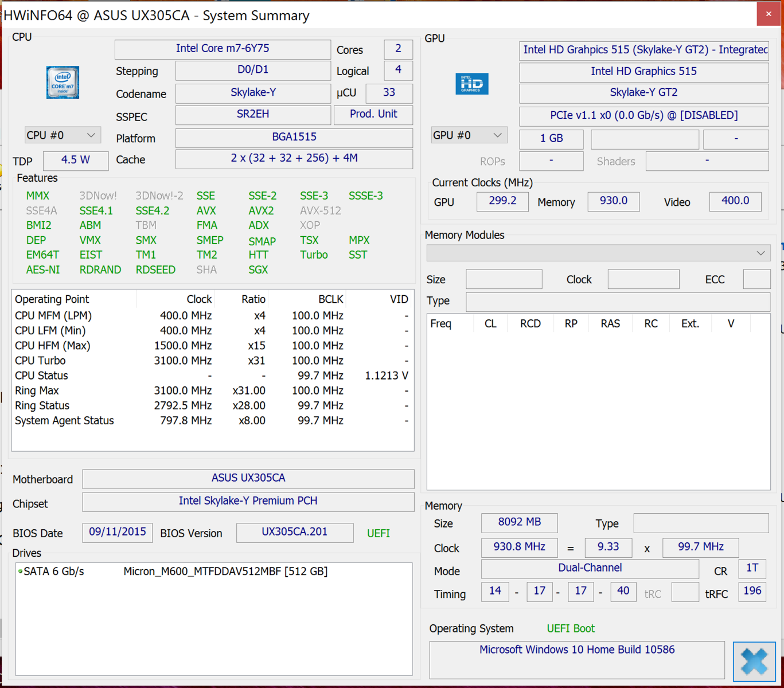784x688 pixels.
Task: Click the Cache value 2 x (32 + 32 + 256) + 4M
Action: coord(294,158)
